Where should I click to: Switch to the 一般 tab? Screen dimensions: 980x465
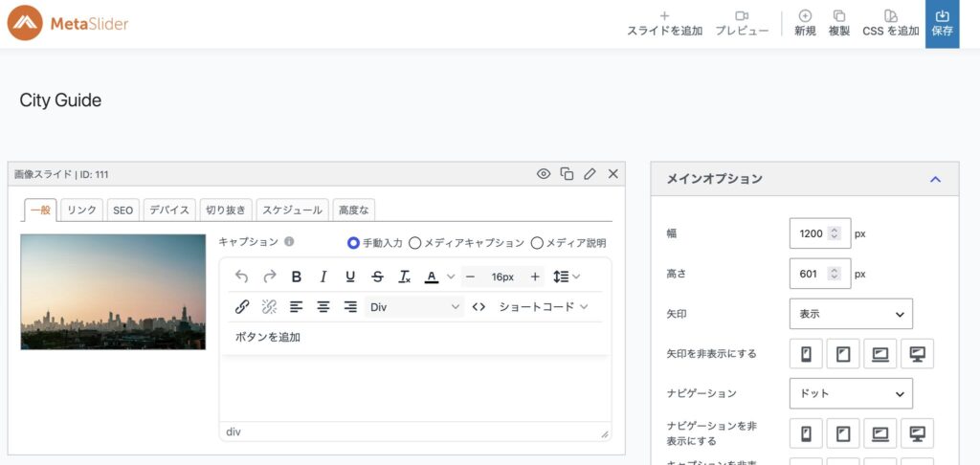pyautogui.click(x=40, y=210)
